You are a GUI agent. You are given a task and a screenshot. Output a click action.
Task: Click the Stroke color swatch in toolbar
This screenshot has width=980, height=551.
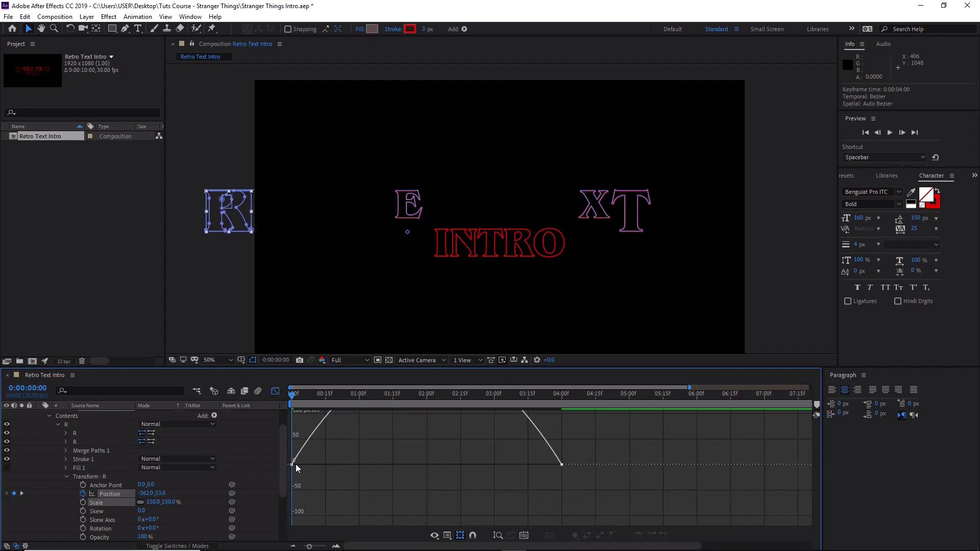(x=410, y=29)
